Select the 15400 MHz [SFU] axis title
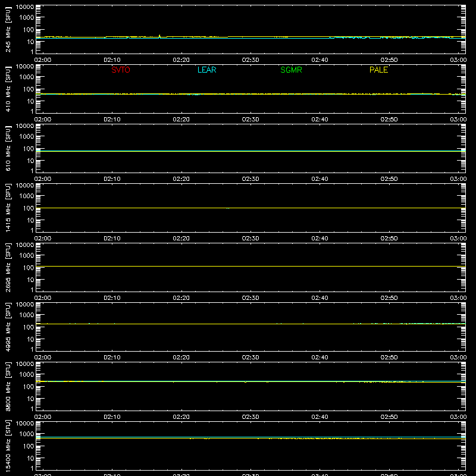 coord(8,446)
